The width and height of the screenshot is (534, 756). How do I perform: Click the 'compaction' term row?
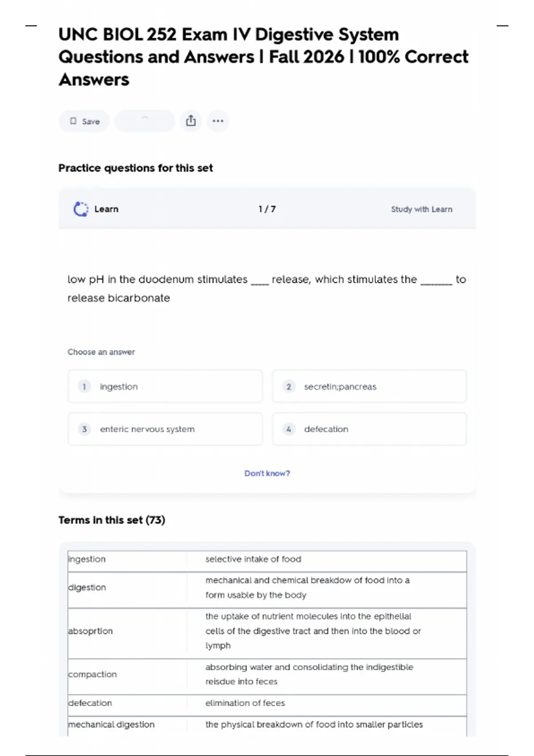[x=93, y=674]
